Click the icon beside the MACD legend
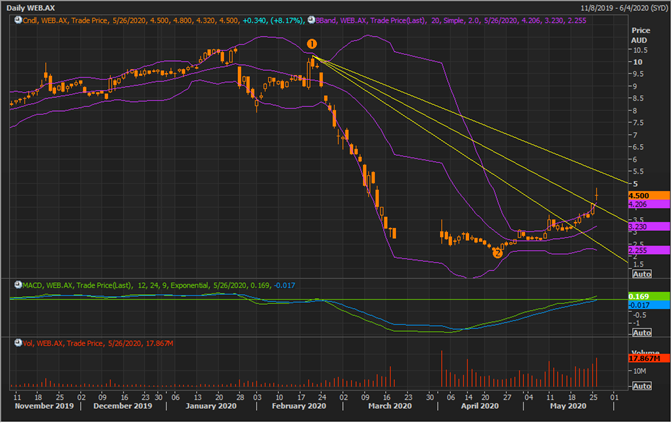The height and width of the screenshot is (423, 672). click(18, 285)
